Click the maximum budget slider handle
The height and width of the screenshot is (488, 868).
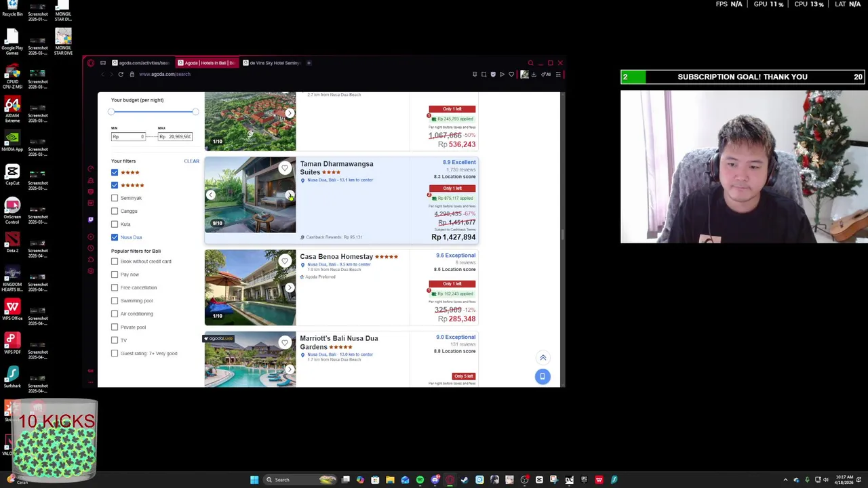pyautogui.click(x=195, y=112)
